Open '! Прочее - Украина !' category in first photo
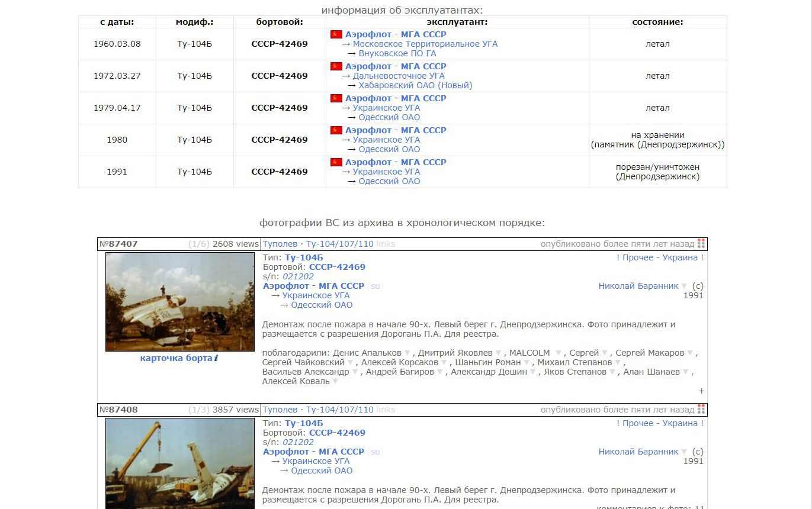 click(660, 257)
